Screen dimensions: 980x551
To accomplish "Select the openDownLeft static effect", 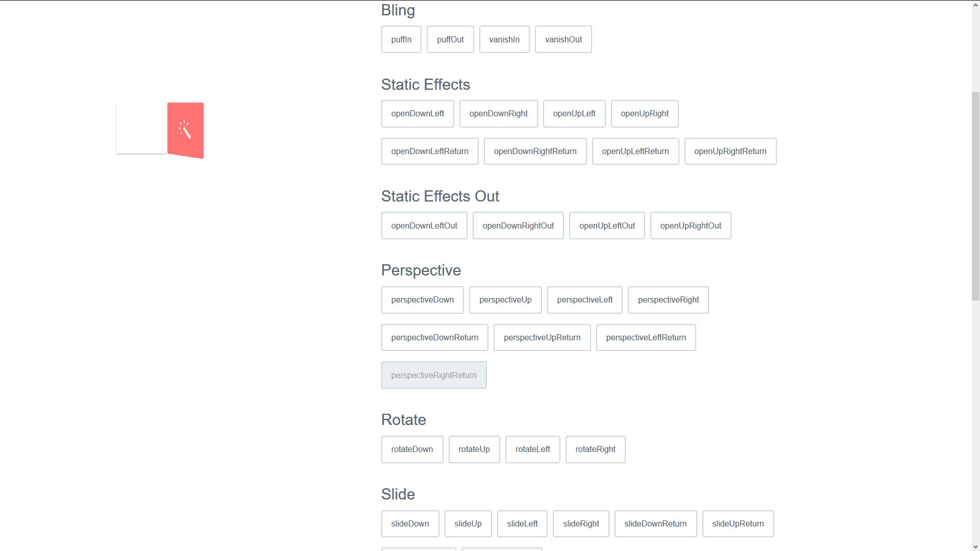I will 418,114.
